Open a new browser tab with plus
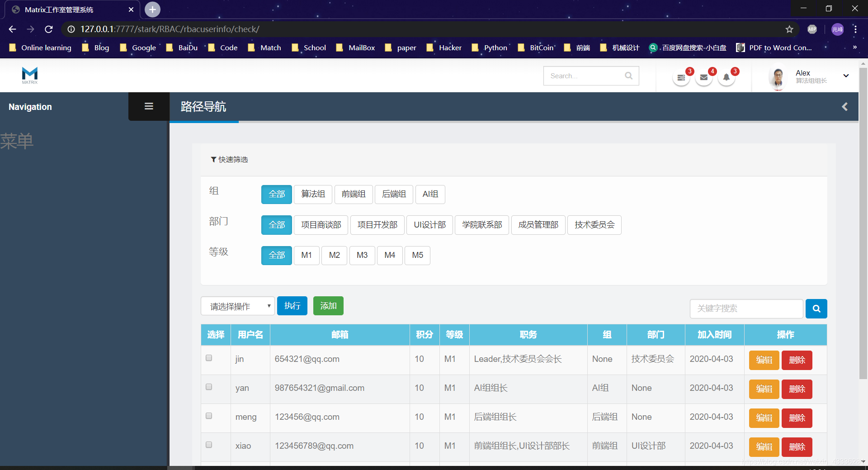 pyautogui.click(x=152, y=9)
